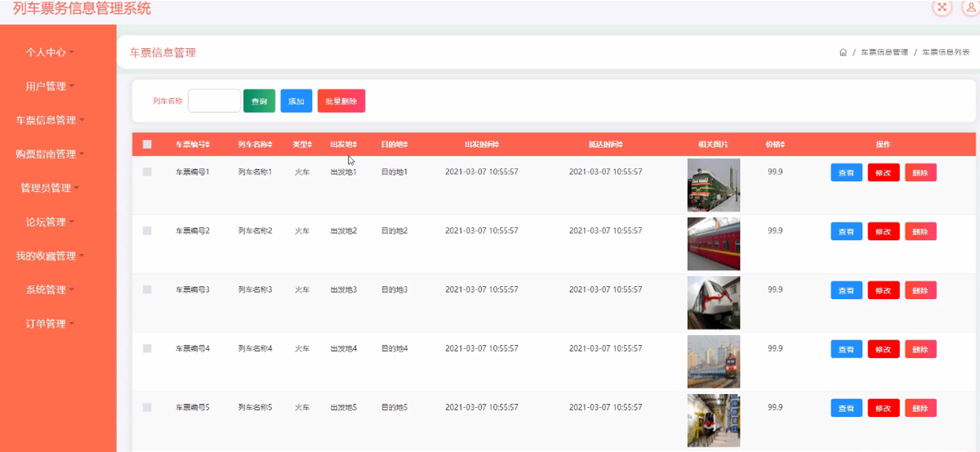Sort by 抵达时间 column arrows
This screenshot has width=980, height=452.
coord(620,145)
